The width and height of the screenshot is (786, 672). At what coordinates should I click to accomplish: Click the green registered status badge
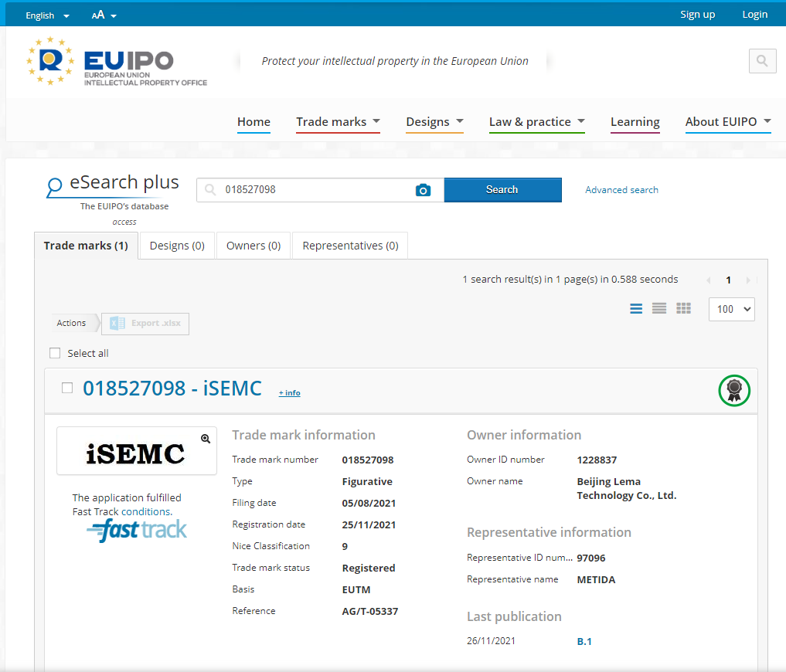point(733,389)
